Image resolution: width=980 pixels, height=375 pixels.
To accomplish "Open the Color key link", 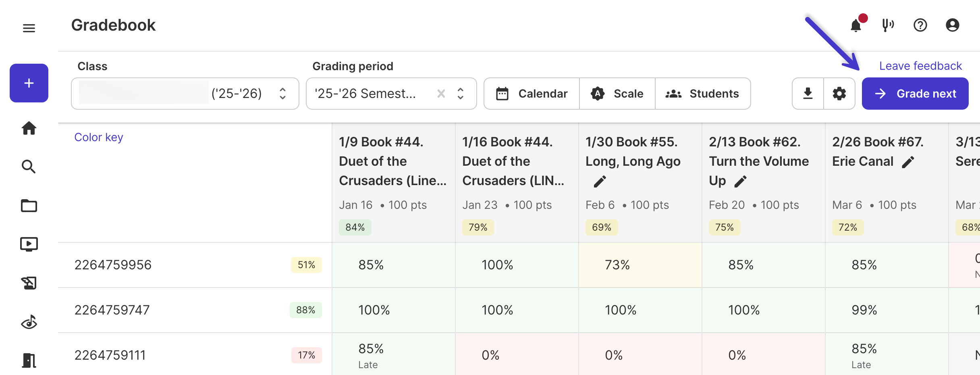I will click(99, 137).
